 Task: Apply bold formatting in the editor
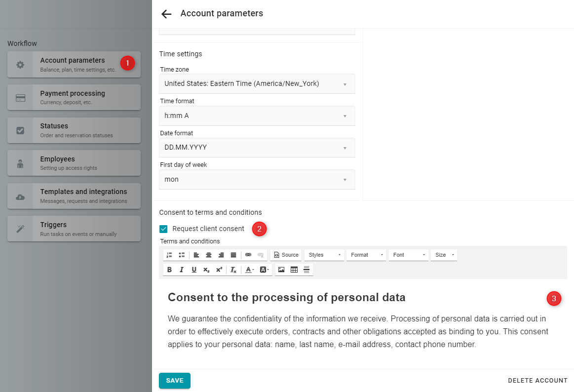[169, 270]
